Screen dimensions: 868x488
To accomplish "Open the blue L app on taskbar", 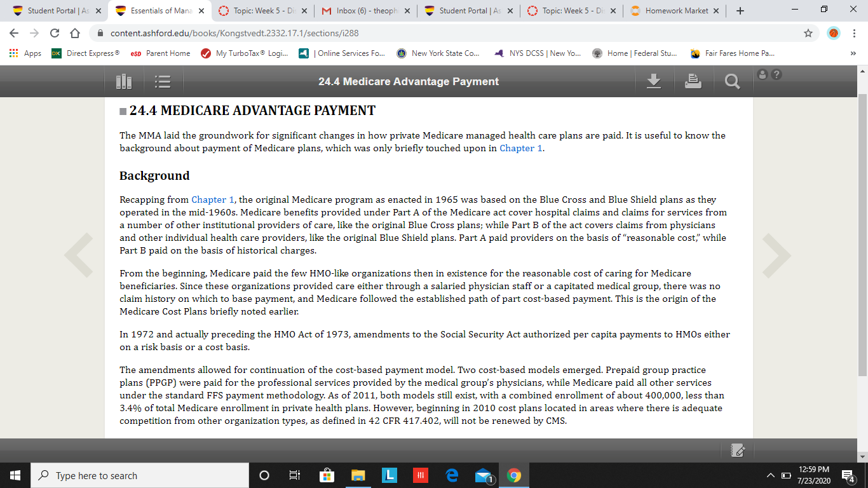I will pos(390,475).
